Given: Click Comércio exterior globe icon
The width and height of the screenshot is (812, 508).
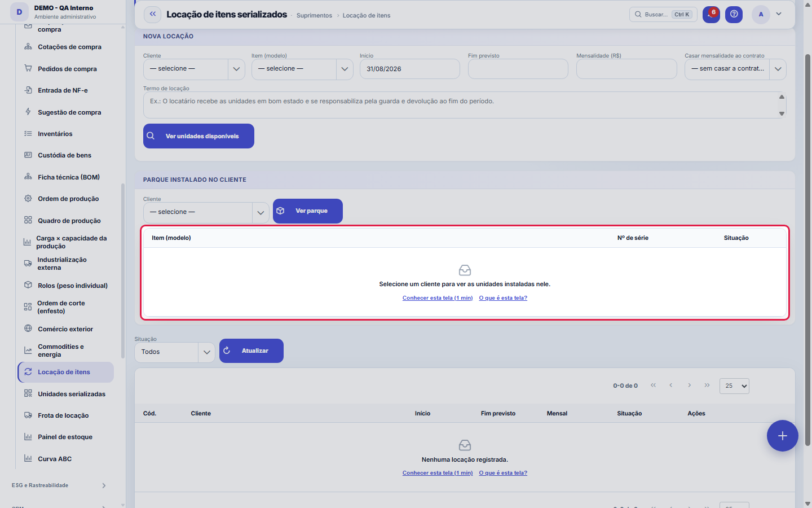Looking at the screenshot, I should tap(28, 329).
